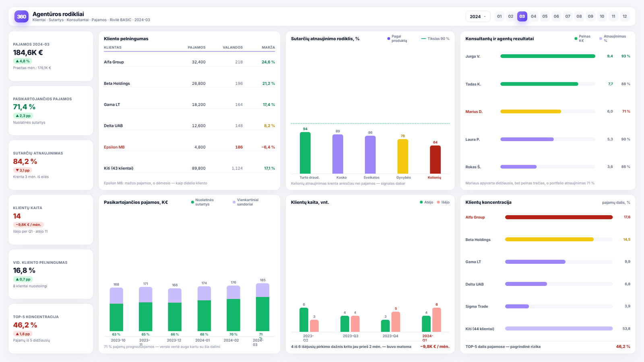This screenshot has height=362, width=644.
Task: Select month 02 tab
Action: click(x=511, y=16)
